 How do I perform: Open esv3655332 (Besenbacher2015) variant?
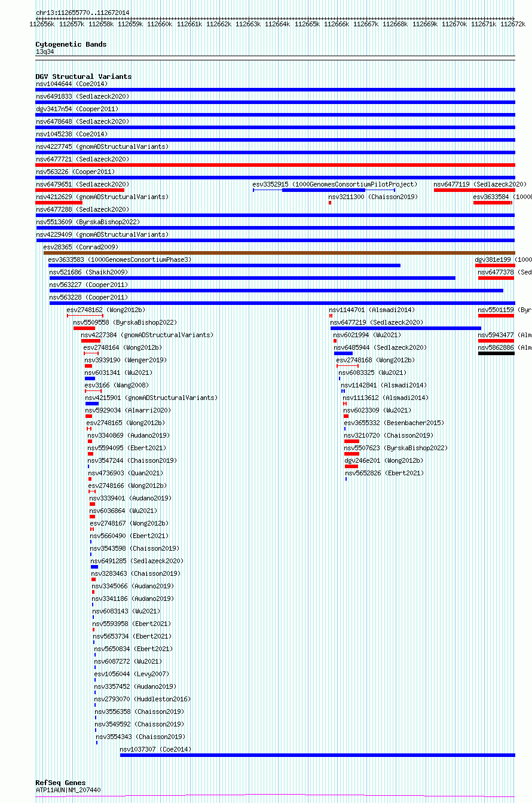click(x=394, y=423)
